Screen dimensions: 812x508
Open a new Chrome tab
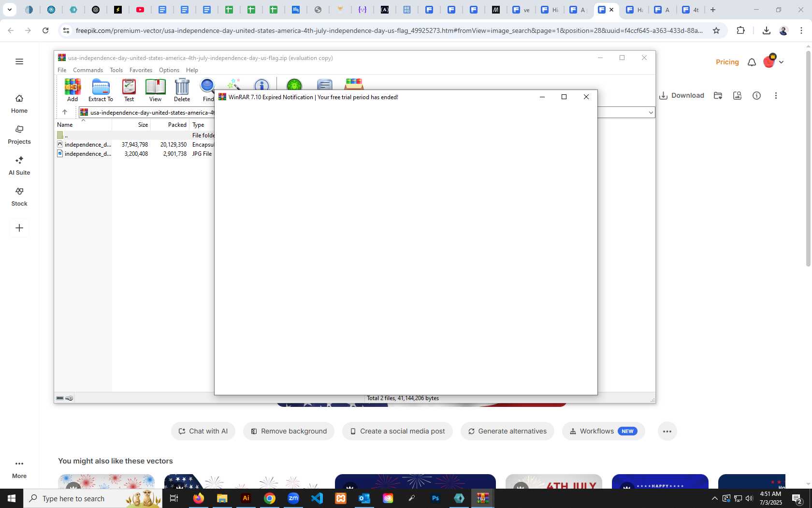click(712, 10)
